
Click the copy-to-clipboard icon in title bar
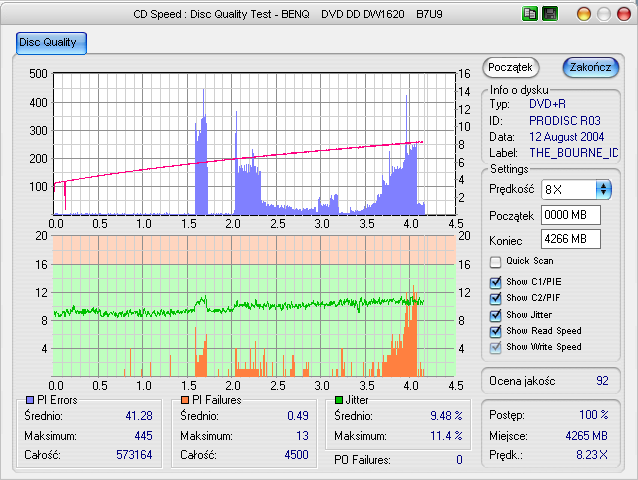click(x=529, y=14)
